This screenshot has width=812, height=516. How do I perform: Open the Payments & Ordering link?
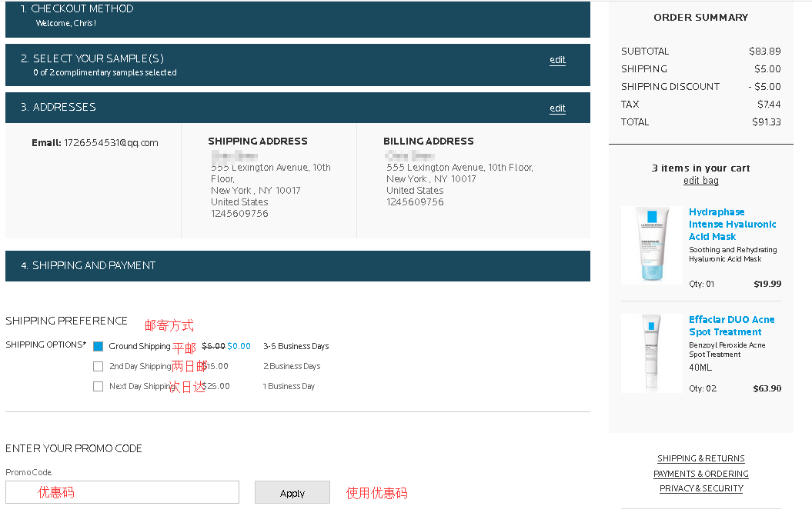(x=700, y=474)
